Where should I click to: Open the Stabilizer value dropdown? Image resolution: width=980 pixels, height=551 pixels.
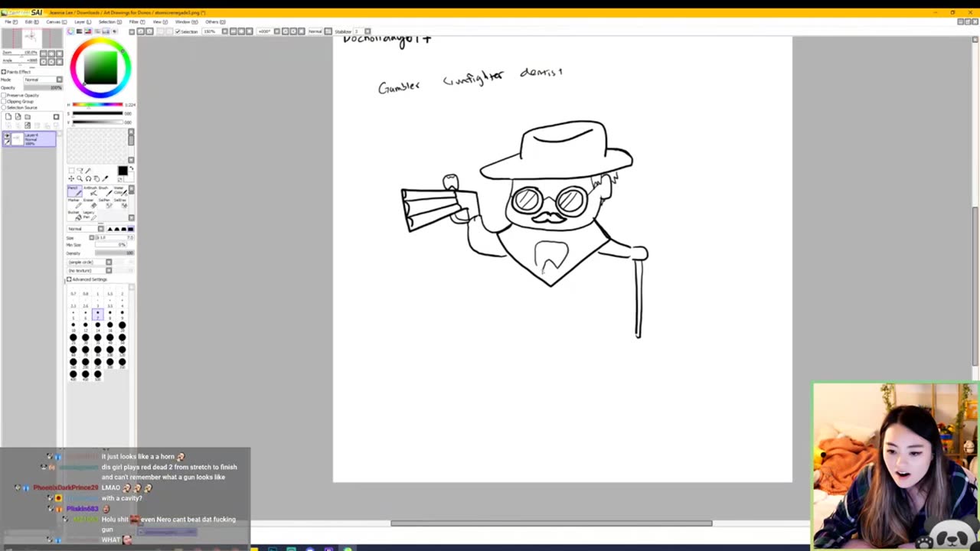pyautogui.click(x=362, y=31)
